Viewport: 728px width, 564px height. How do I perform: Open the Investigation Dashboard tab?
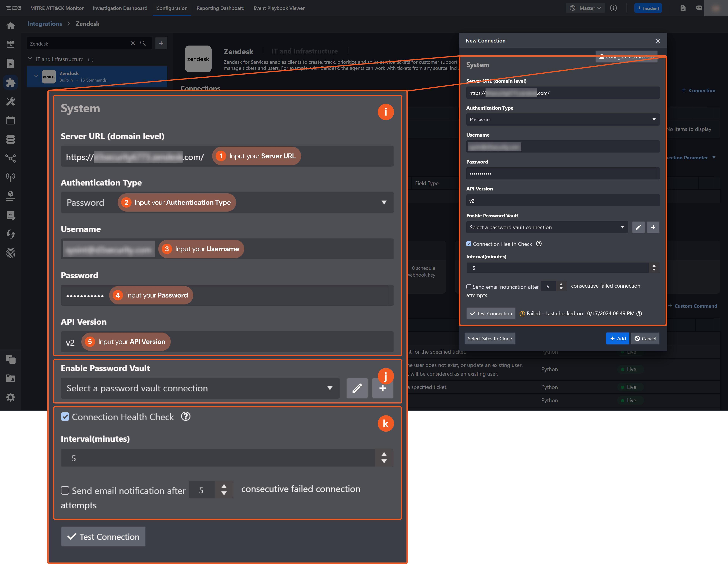coord(120,8)
